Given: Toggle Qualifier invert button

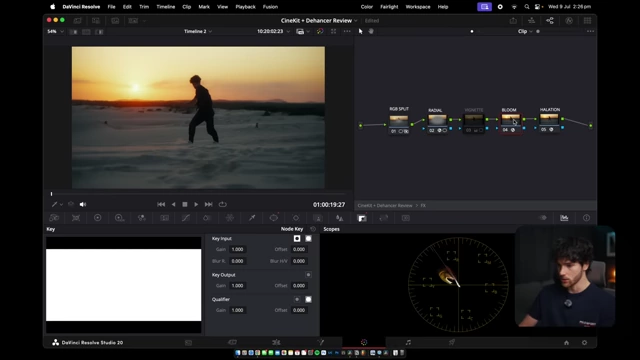Looking at the screenshot, I should [x=297, y=299].
